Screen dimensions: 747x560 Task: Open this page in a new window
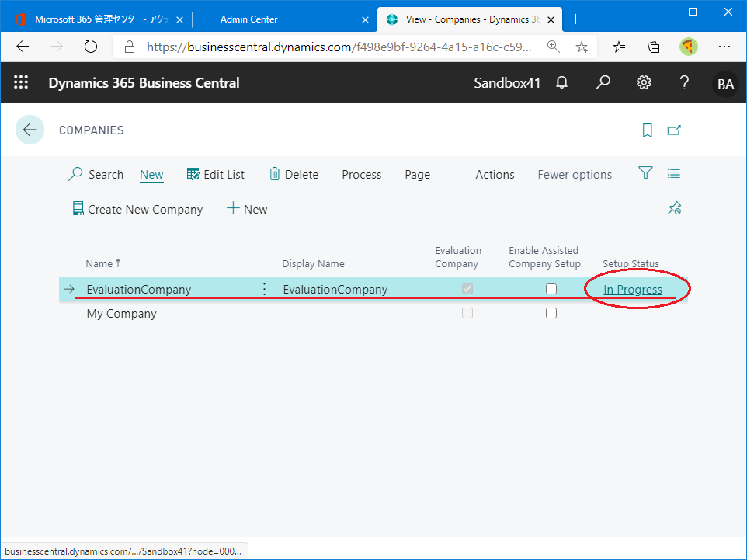(x=674, y=130)
